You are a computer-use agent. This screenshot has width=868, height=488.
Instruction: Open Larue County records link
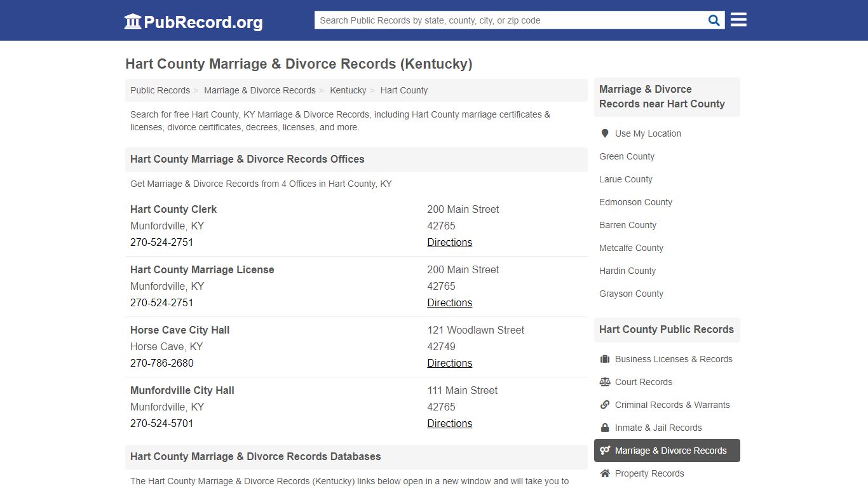click(x=626, y=179)
